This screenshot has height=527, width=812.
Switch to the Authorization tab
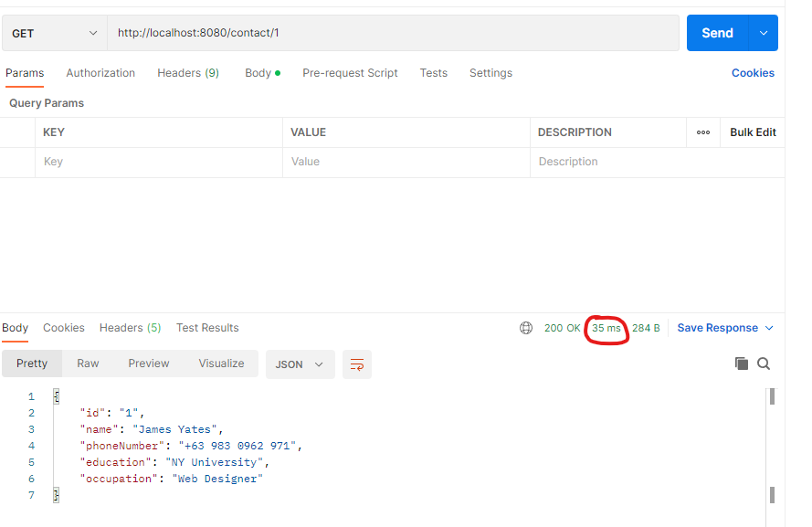pos(100,73)
